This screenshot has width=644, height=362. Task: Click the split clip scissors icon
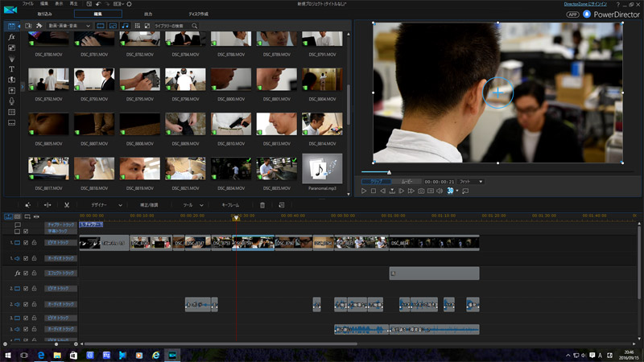(x=67, y=205)
